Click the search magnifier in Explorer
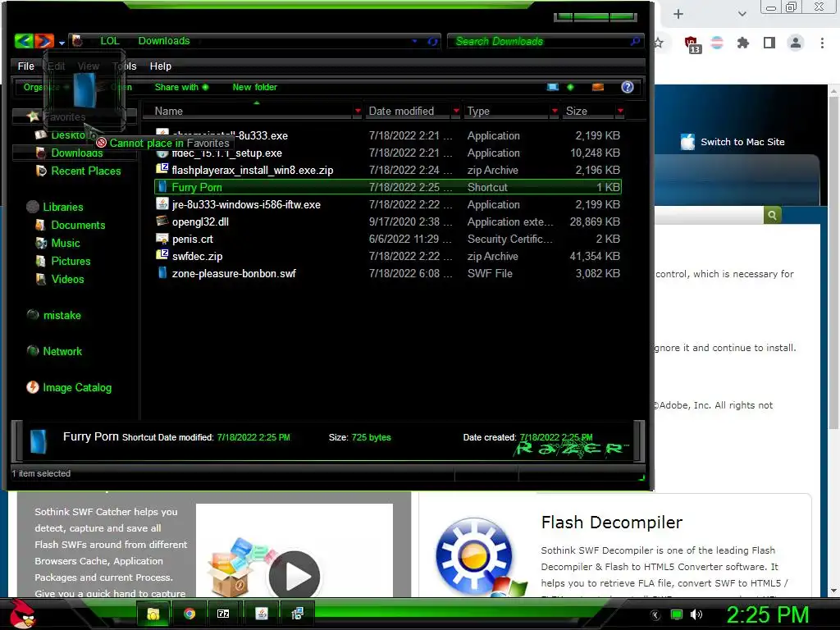The height and width of the screenshot is (630, 840). click(x=635, y=41)
